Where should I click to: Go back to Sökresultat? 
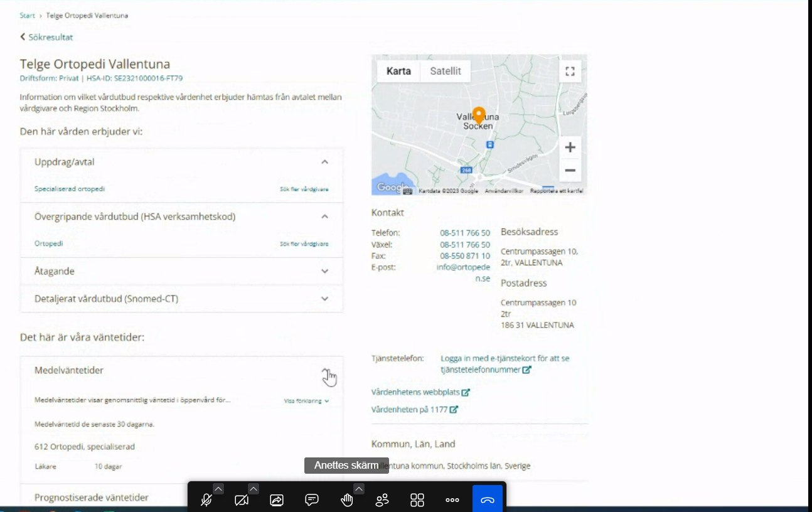(47, 37)
